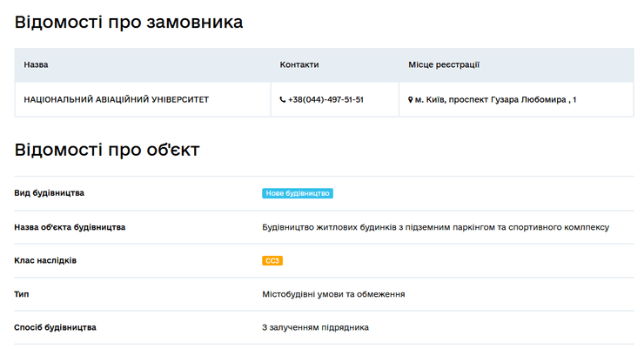Click the Назва об'єкта будівництва label

pos(70,227)
